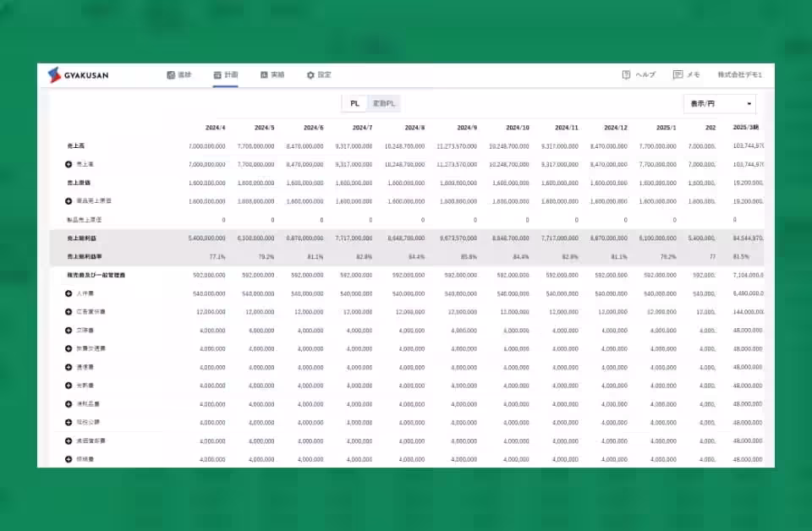Click the chart icon beside 実績
Screen dimensions: 812x531
coord(264,75)
